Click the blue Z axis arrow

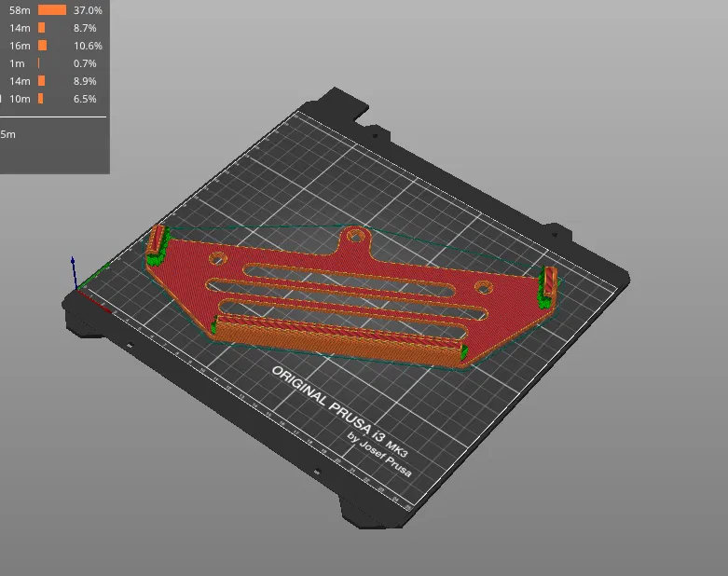(73, 271)
